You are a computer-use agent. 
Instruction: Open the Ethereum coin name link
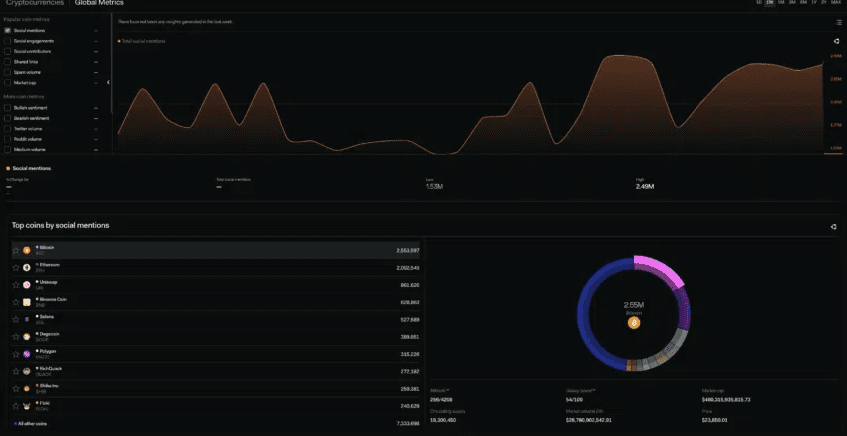(x=50, y=265)
